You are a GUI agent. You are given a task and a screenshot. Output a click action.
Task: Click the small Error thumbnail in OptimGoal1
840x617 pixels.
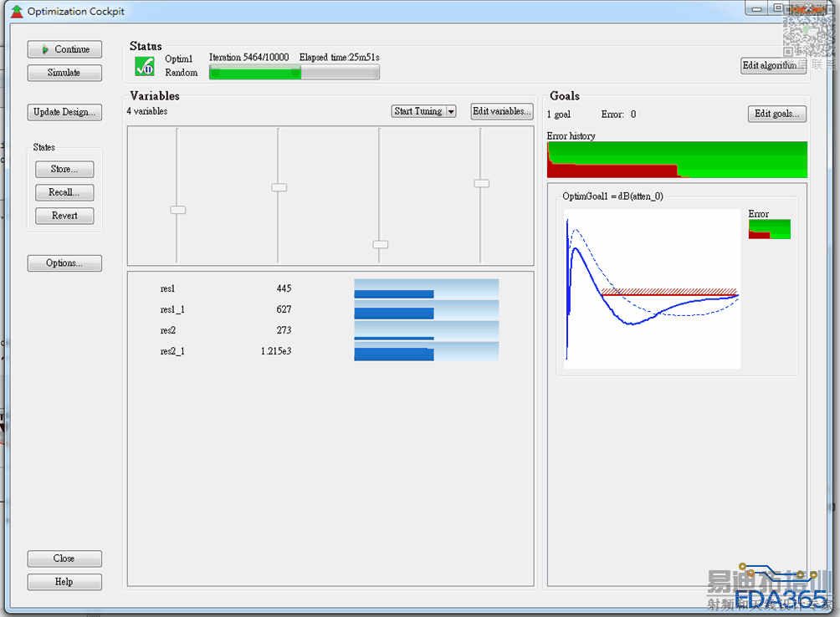[769, 229]
